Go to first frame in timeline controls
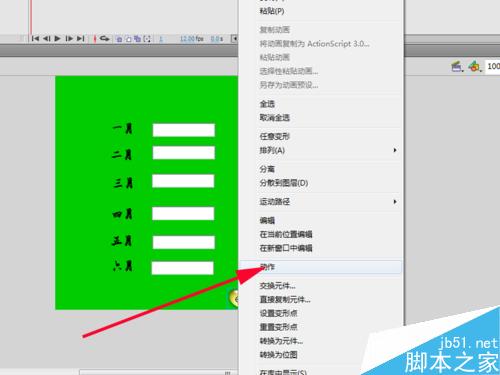This screenshot has width=500, height=375. pyautogui.click(x=35, y=39)
